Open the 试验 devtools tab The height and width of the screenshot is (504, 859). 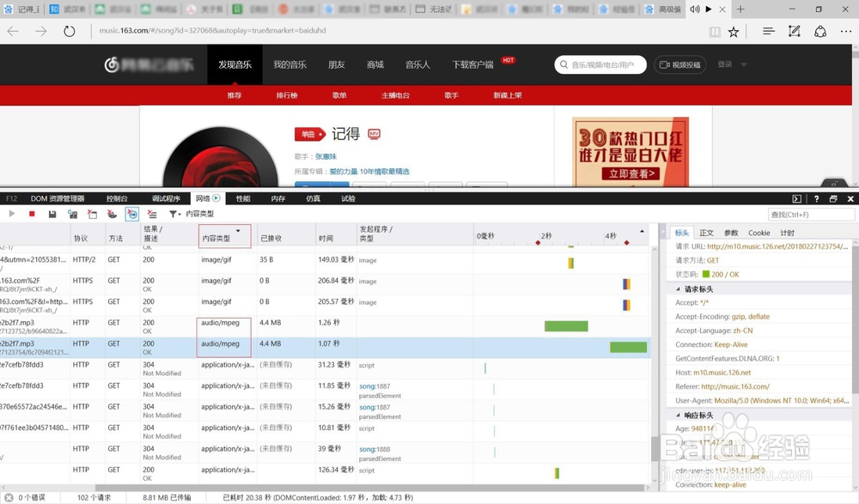(x=349, y=198)
